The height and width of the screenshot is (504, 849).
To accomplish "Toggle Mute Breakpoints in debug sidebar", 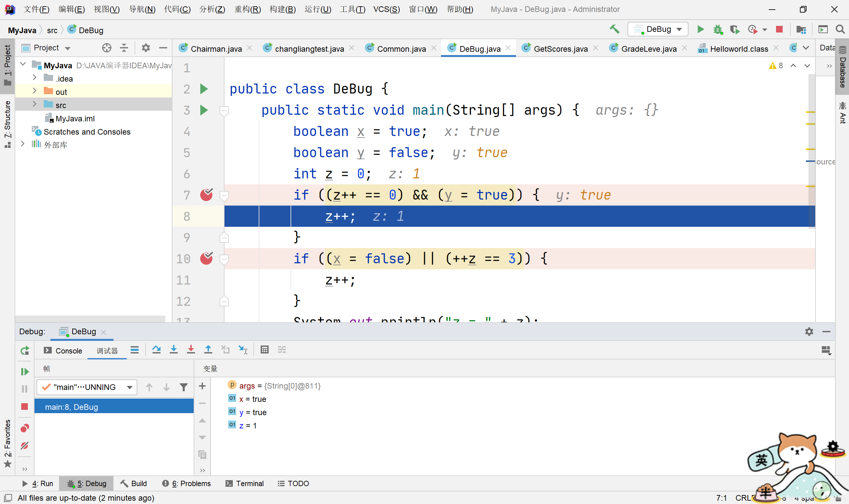I will (25, 446).
